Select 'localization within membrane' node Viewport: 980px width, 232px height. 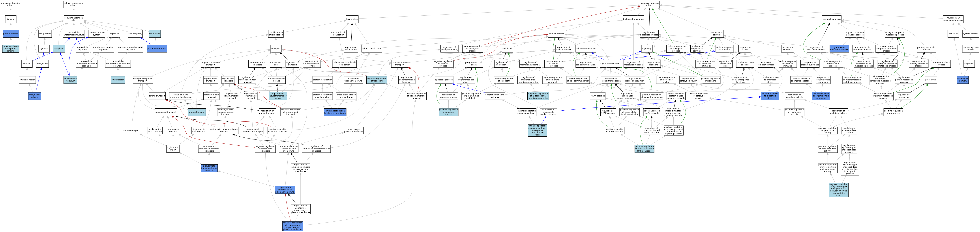coord(353,80)
